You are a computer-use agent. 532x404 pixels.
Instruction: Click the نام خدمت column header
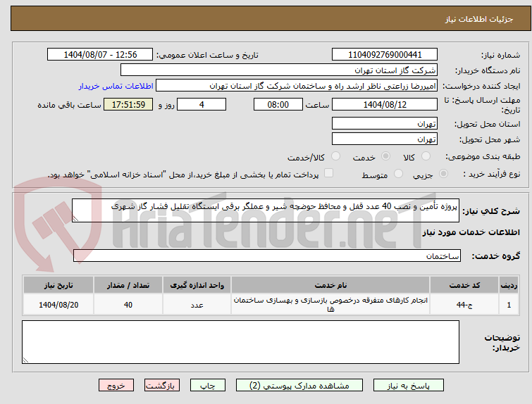[x=330, y=285]
